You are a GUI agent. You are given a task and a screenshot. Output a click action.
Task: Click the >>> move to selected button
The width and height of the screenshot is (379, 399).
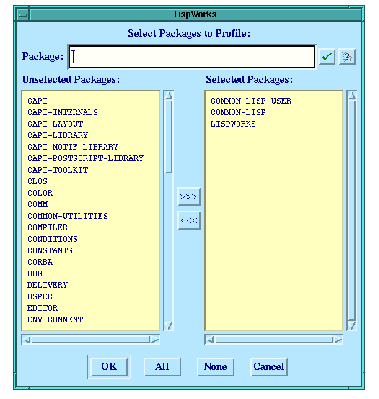[x=189, y=196]
